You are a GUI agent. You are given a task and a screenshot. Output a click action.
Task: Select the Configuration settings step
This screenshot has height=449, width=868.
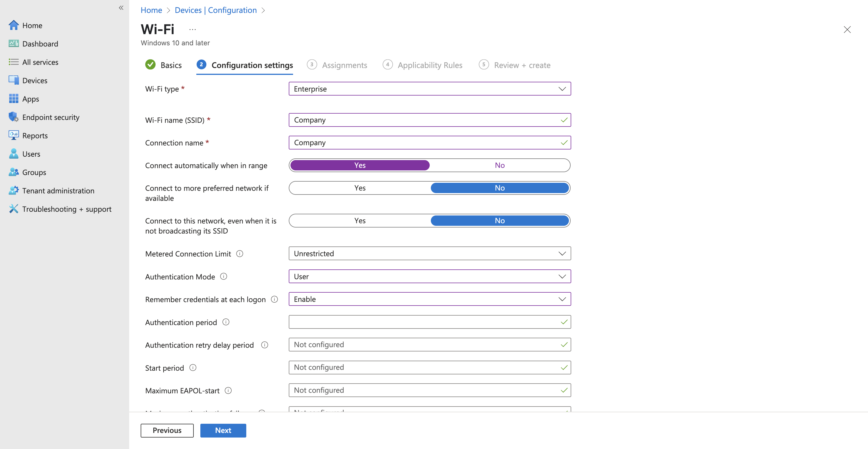[245, 65]
